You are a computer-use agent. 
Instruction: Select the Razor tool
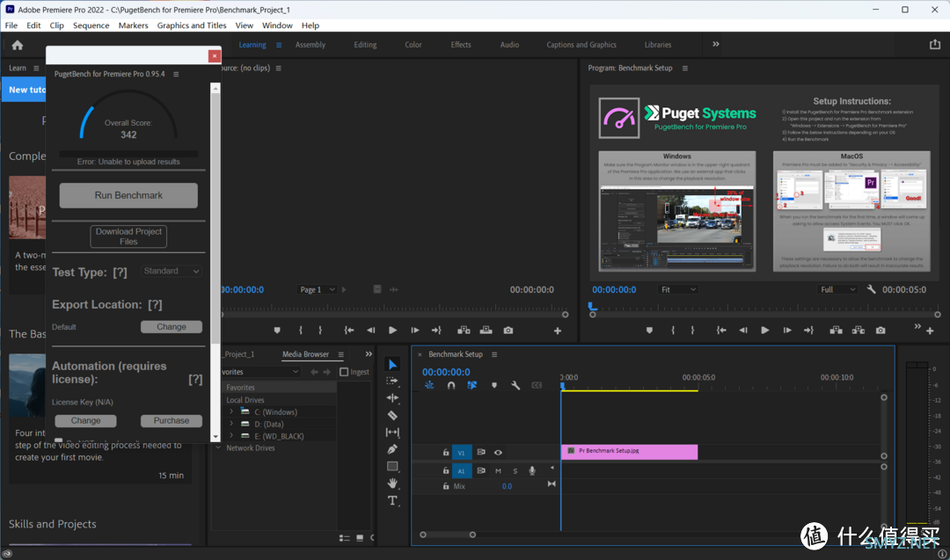pyautogui.click(x=392, y=415)
